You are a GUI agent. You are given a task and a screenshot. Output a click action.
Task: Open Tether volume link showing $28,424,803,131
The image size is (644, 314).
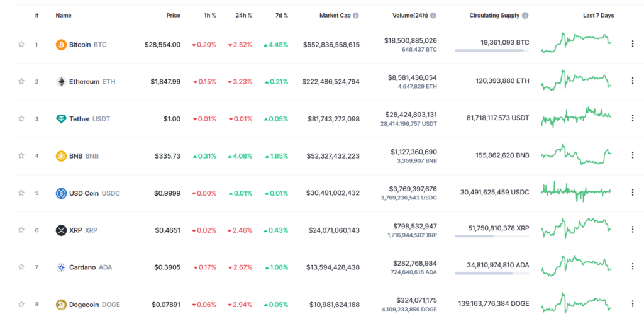411,115
